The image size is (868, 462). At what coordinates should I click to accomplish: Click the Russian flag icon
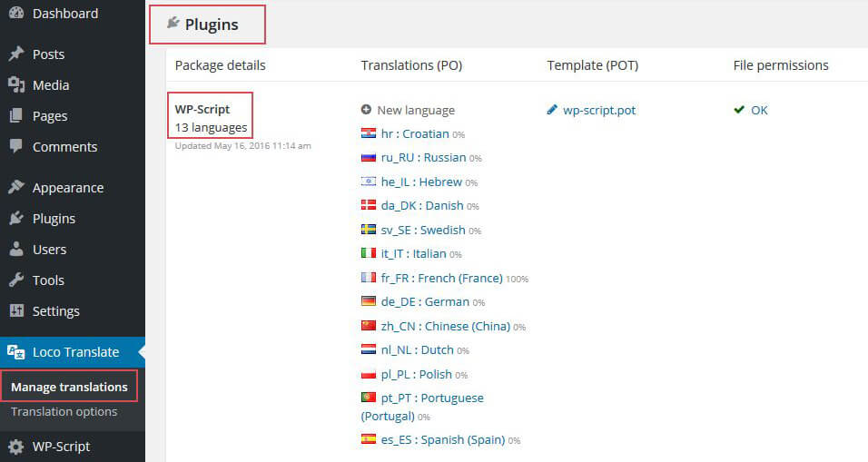368,157
